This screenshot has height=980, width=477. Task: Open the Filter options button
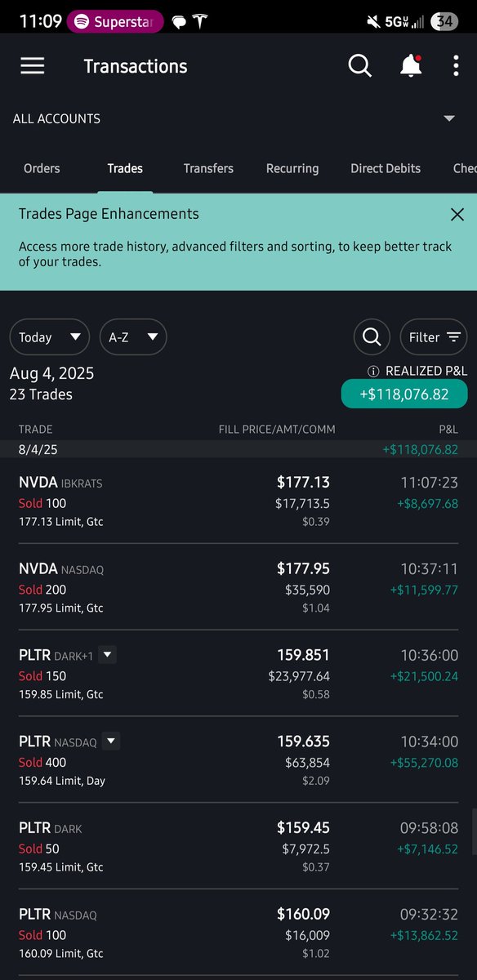pyautogui.click(x=434, y=336)
